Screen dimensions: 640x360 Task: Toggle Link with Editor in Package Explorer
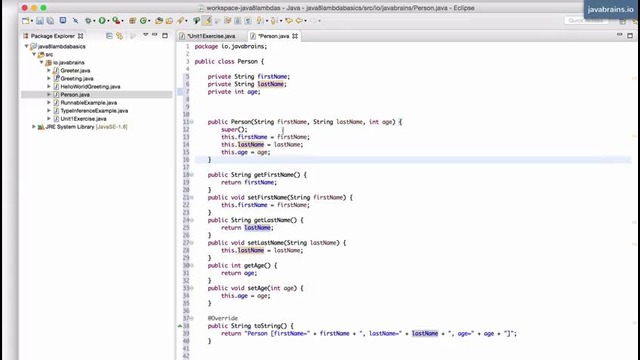[x=120, y=36]
